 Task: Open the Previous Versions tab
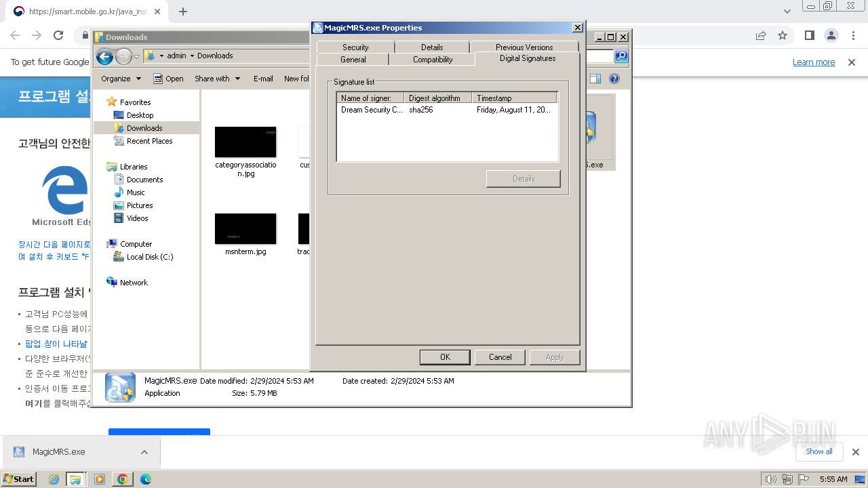click(524, 47)
